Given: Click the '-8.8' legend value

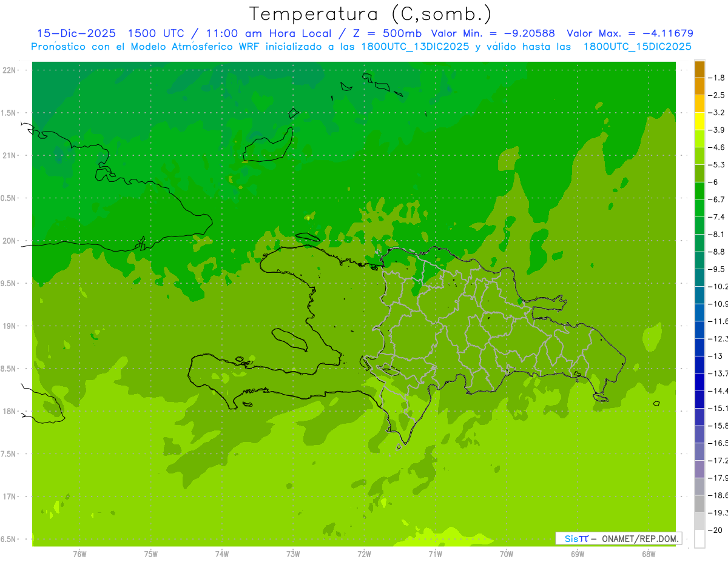Looking at the screenshot, I should tap(717, 252).
